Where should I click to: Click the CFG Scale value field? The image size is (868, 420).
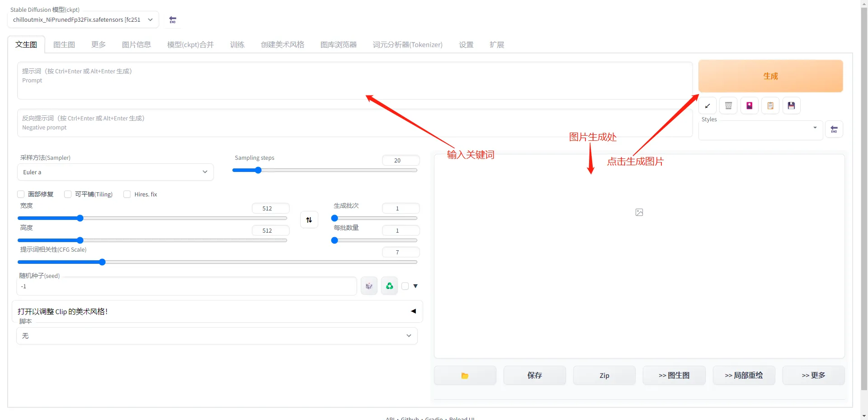tap(401, 252)
